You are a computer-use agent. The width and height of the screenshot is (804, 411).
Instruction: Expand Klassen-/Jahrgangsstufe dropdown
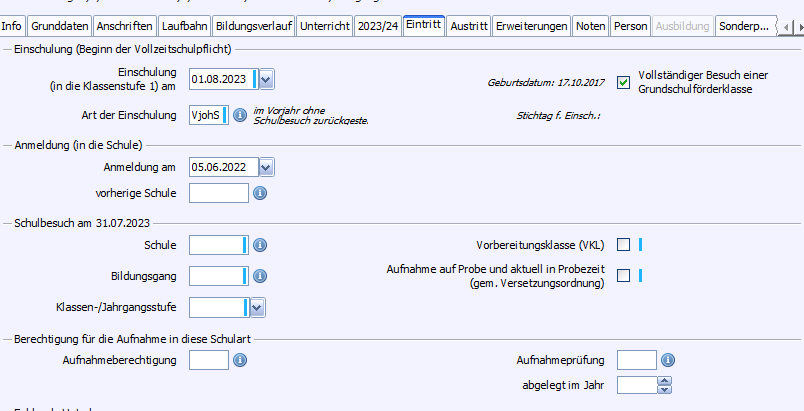[257, 307]
